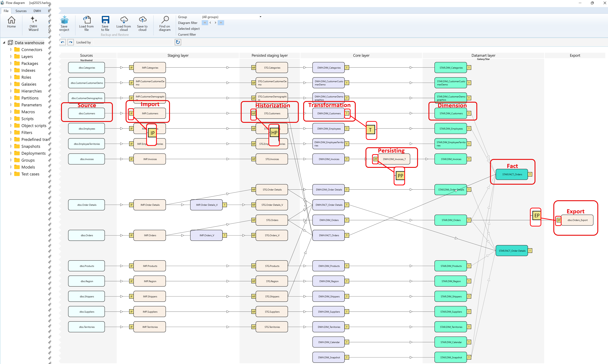Viewport: 608px width, 364px height.
Task: Click the Load from cloud icon
Action: click(x=124, y=24)
